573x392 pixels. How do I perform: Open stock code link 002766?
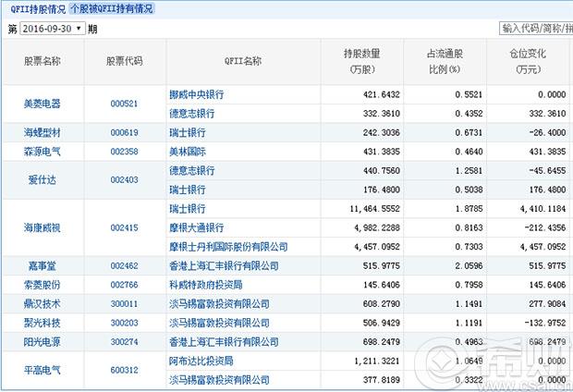click(124, 285)
